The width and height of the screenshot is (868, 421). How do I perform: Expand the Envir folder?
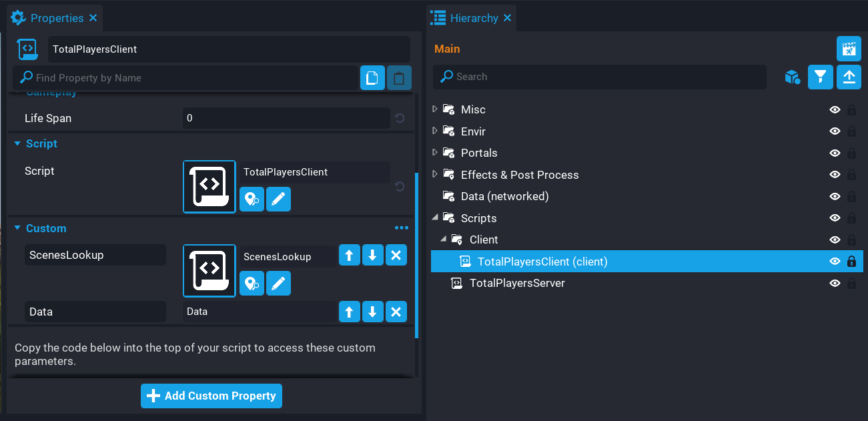[435, 131]
